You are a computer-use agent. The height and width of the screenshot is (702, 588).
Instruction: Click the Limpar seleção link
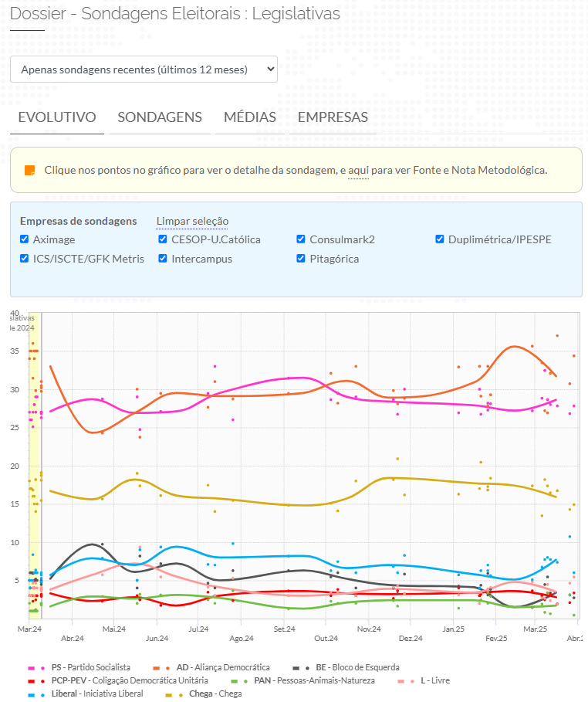click(x=192, y=221)
